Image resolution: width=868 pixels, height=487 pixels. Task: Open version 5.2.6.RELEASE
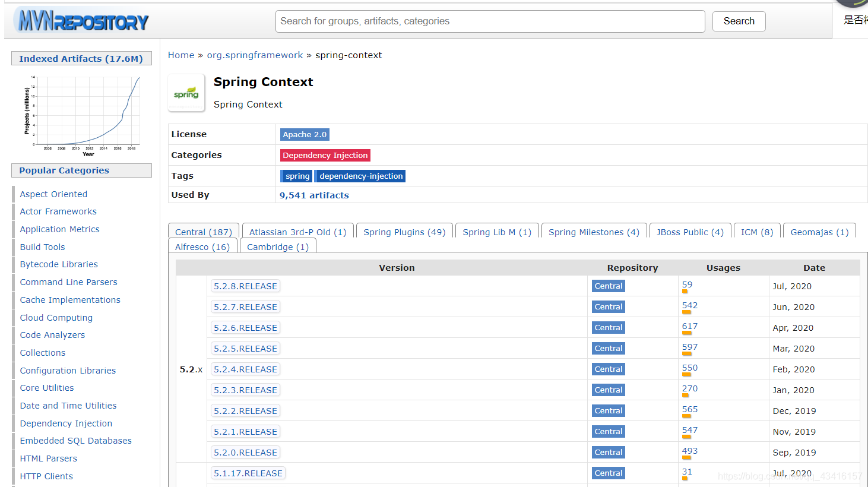(x=245, y=328)
